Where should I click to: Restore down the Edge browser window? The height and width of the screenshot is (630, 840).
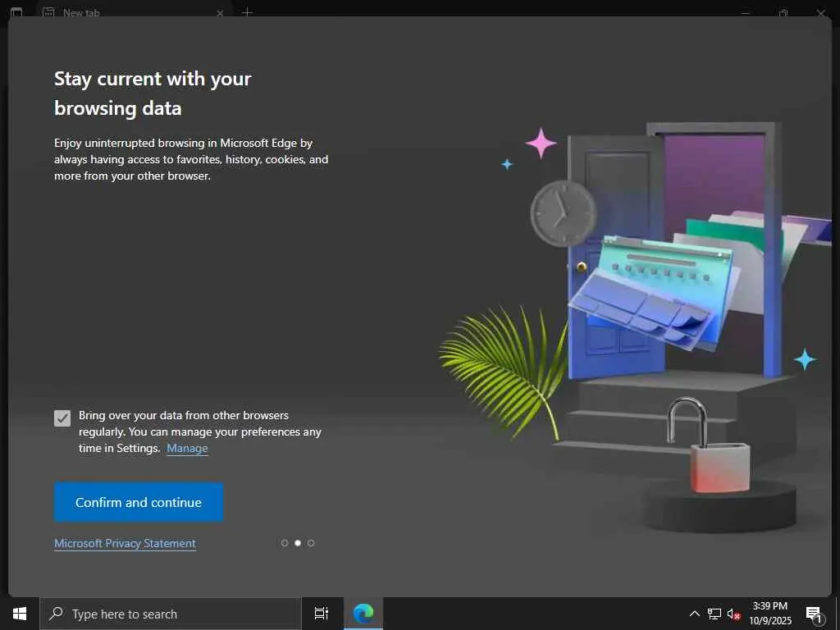pos(783,12)
